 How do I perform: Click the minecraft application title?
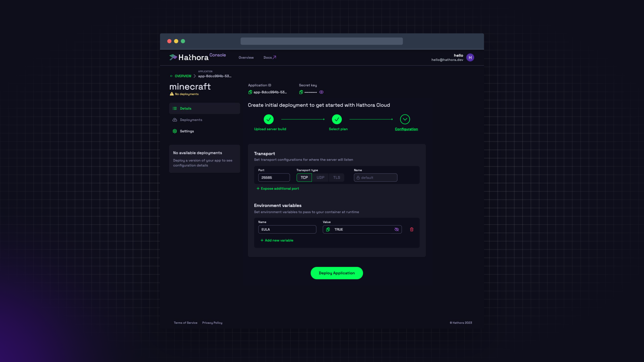[190, 87]
